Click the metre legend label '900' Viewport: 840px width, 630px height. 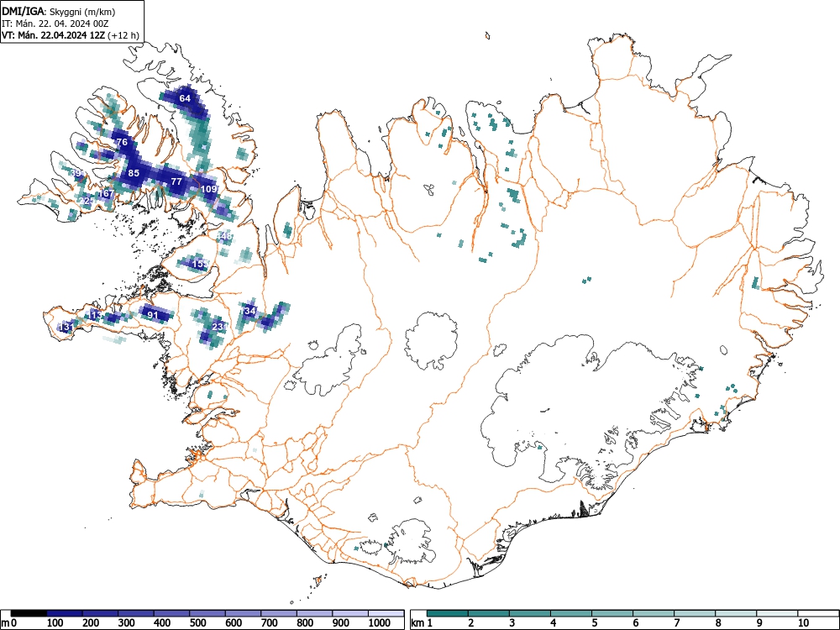click(341, 622)
